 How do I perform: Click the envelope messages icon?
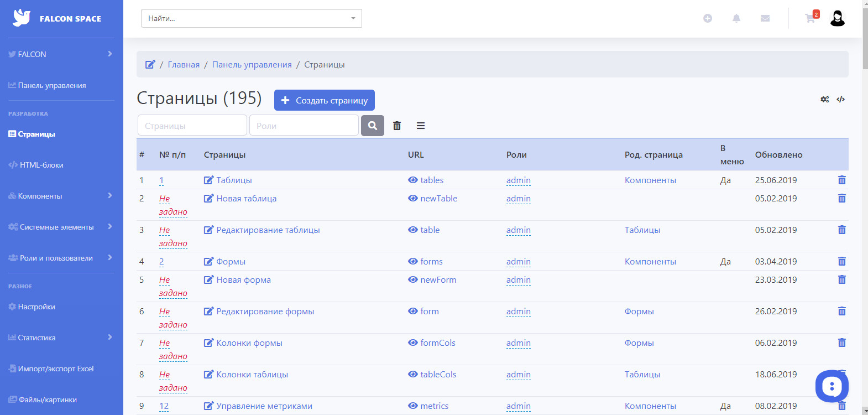tap(765, 18)
